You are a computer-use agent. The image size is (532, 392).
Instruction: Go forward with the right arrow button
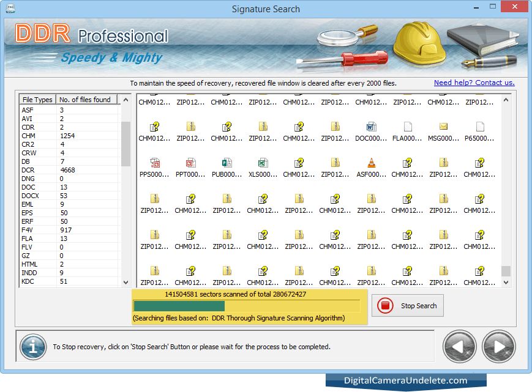pyautogui.click(x=498, y=347)
